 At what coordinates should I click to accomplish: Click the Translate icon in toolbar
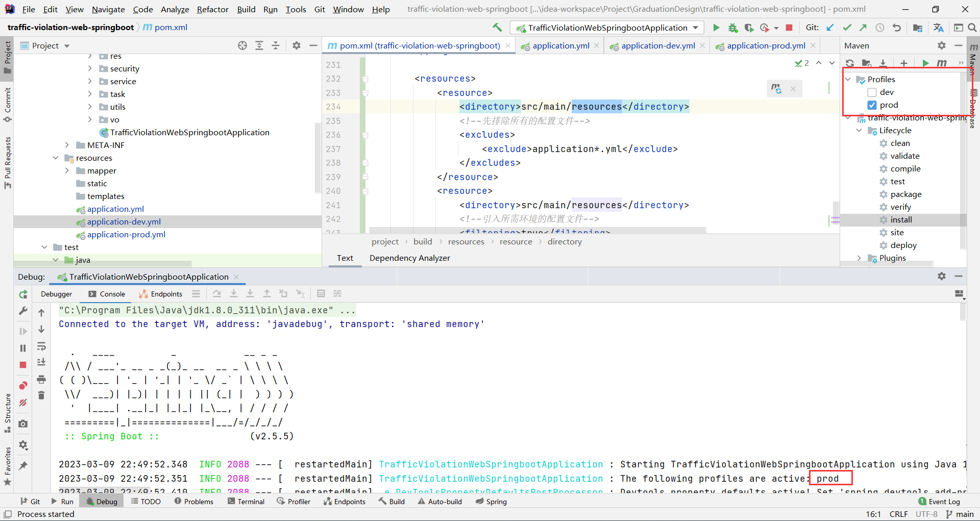pyautogui.click(x=938, y=28)
